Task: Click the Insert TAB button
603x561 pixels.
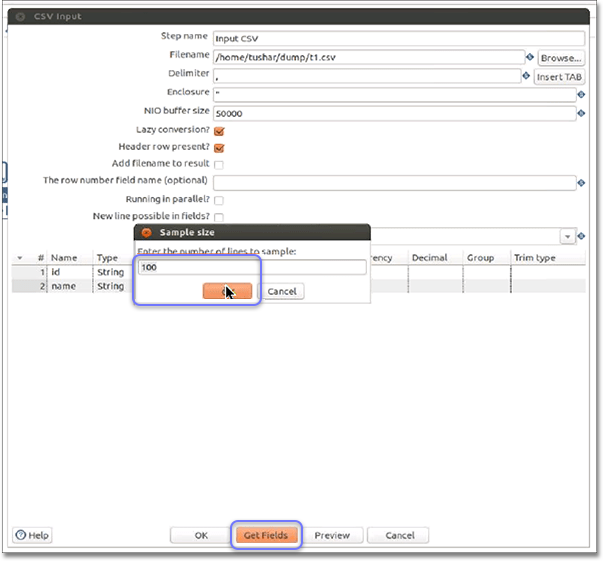Action: [559, 77]
